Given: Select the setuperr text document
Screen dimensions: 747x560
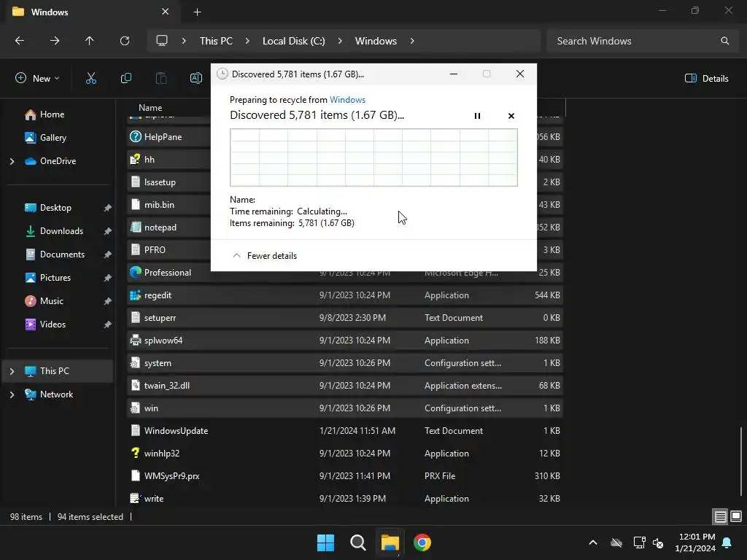Looking at the screenshot, I should tap(345, 318).
